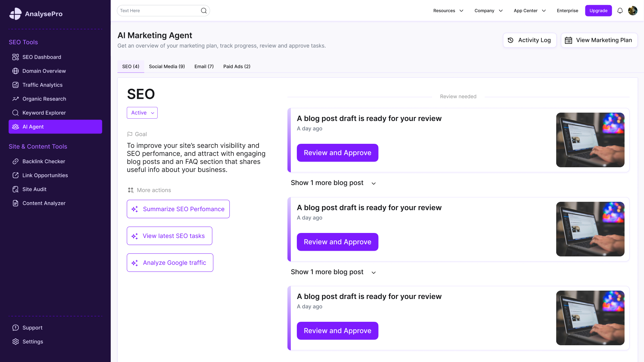Open the Active status dropdown

click(142, 113)
